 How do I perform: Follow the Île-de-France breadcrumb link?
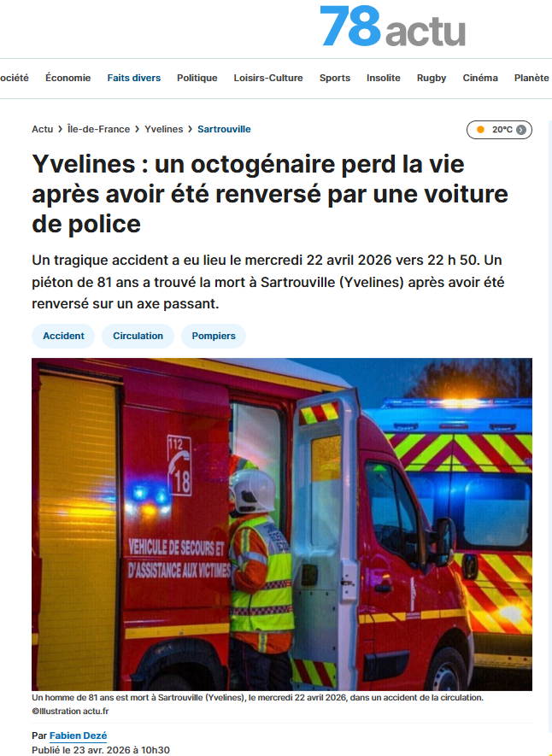pos(98,129)
